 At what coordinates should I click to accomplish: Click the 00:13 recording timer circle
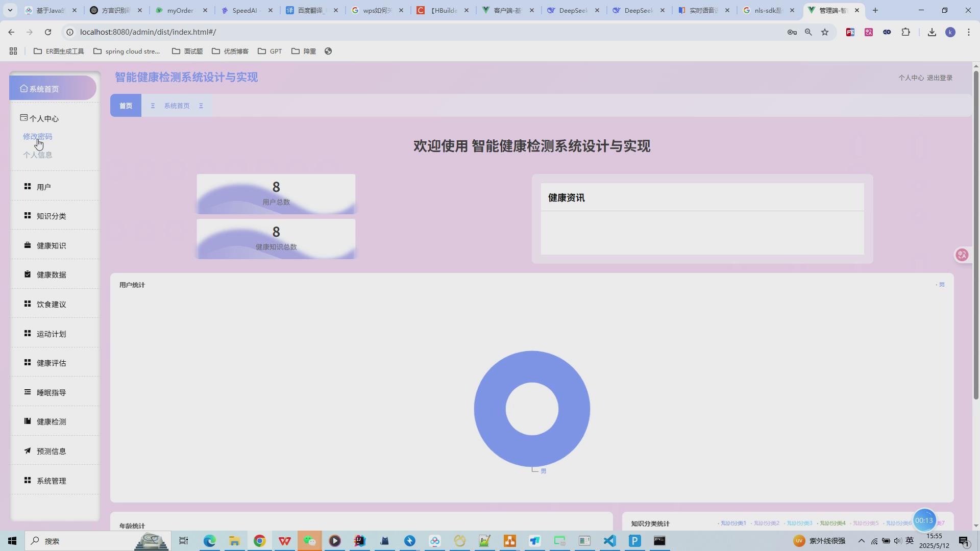pos(925,520)
